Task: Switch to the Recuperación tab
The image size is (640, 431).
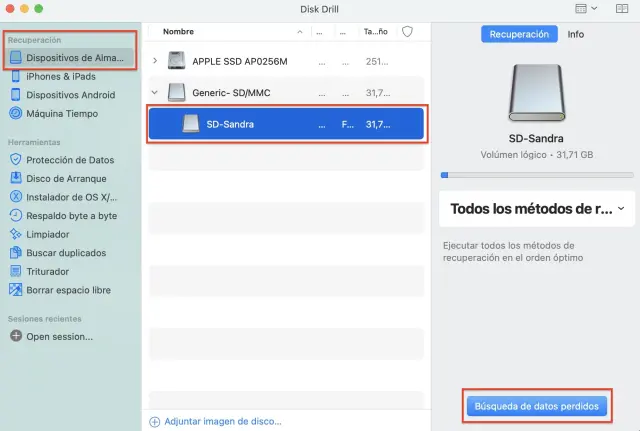Action: pyautogui.click(x=519, y=34)
